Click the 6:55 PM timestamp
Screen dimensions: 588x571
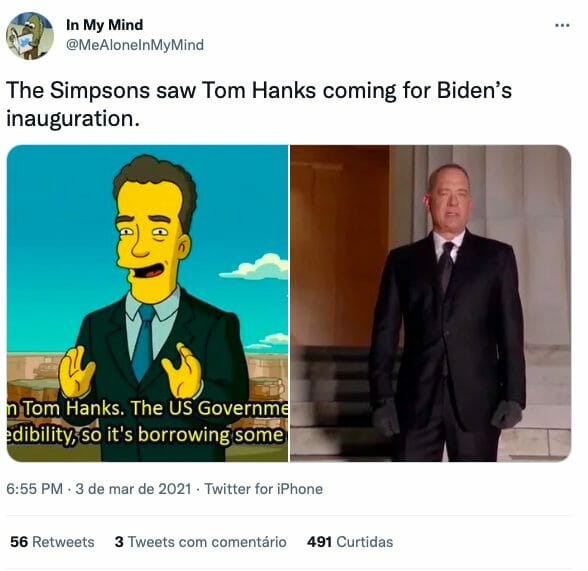[x=34, y=489]
